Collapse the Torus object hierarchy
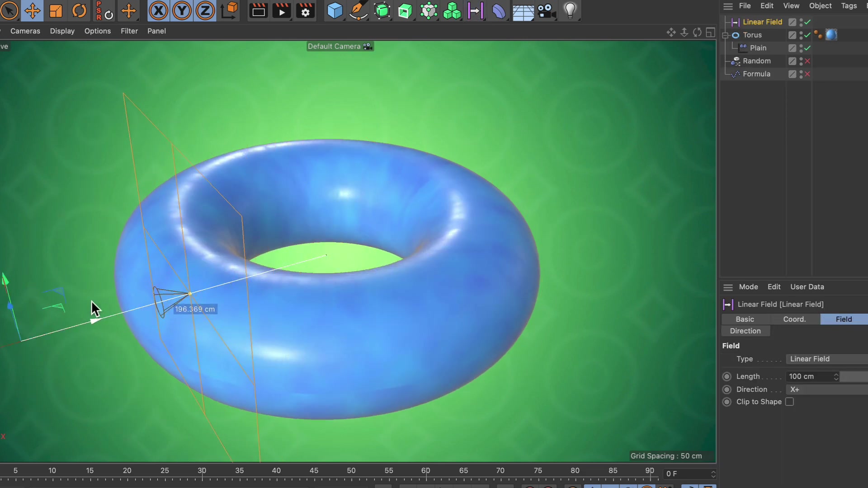Screen dimensions: 868x488 [x=725, y=35]
